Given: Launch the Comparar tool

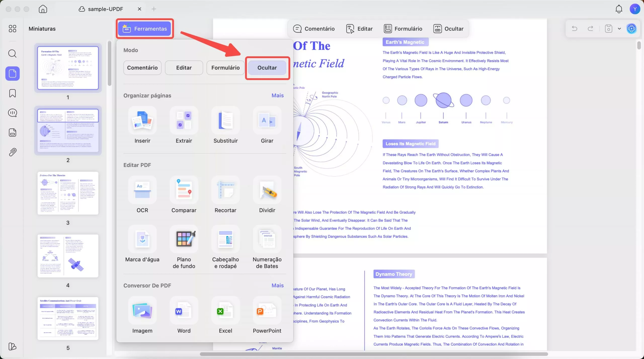Looking at the screenshot, I should coord(184,195).
